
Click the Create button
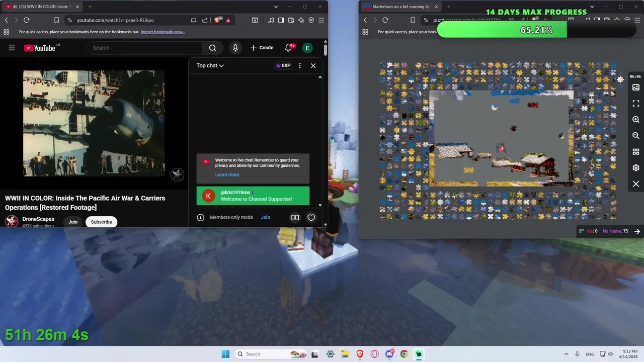pyautogui.click(x=262, y=48)
